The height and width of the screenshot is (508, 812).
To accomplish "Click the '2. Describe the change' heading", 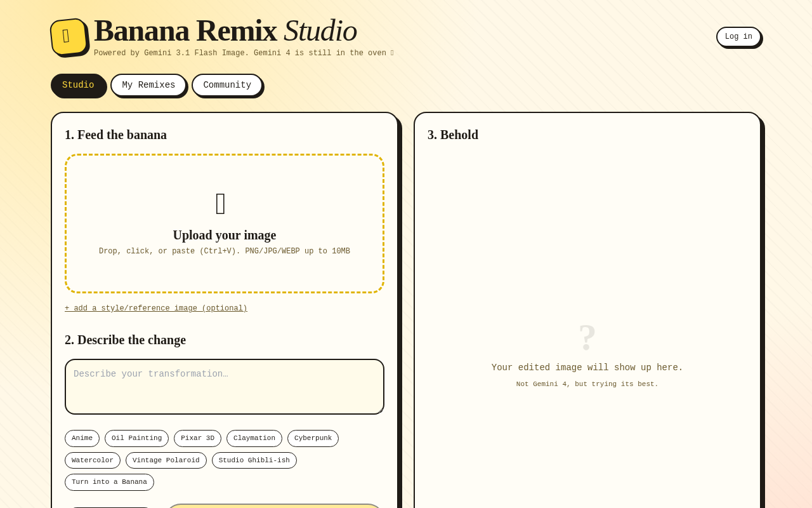I will coord(125,340).
